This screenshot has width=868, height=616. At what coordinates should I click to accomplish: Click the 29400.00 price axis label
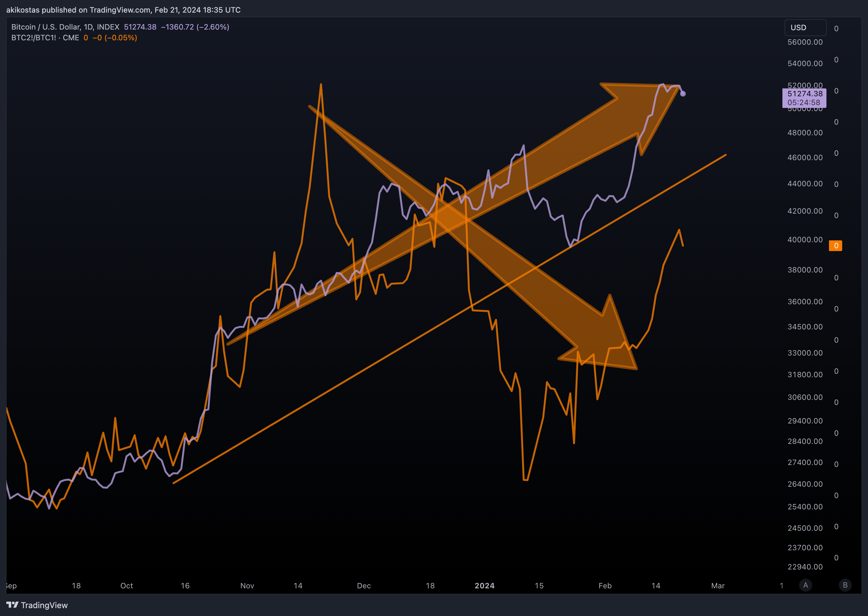coord(805,421)
